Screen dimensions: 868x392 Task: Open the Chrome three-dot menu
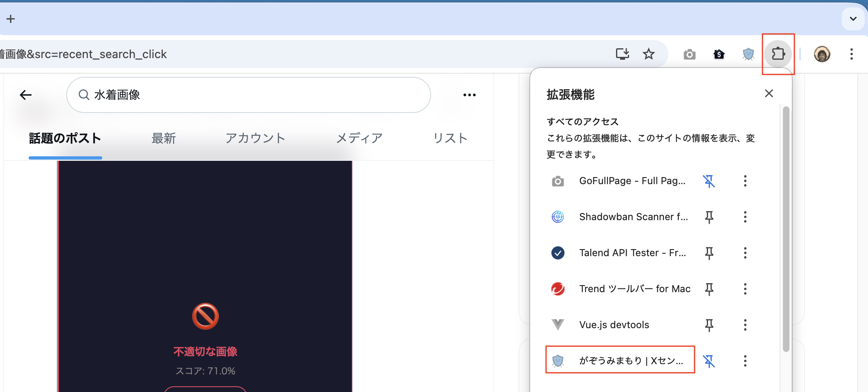[x=852, y=54]
